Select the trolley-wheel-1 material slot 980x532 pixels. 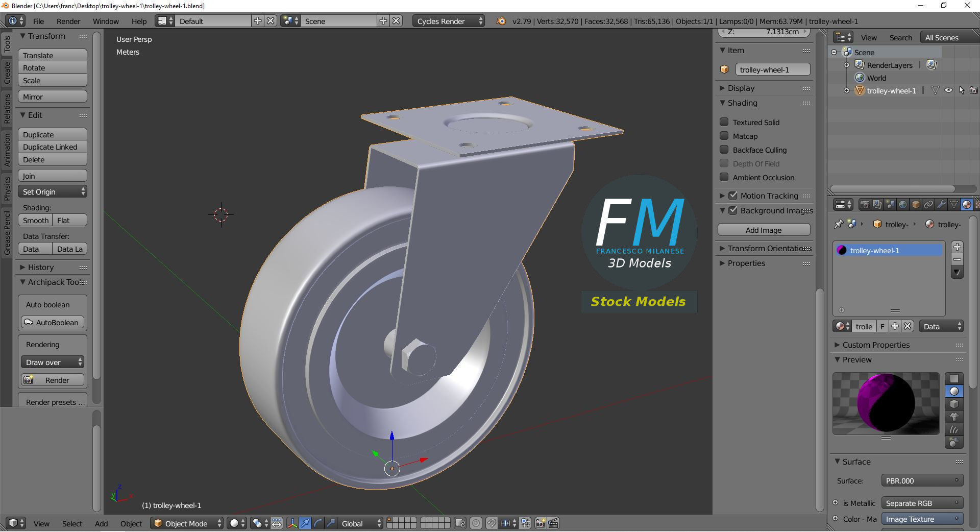[889, 250]
